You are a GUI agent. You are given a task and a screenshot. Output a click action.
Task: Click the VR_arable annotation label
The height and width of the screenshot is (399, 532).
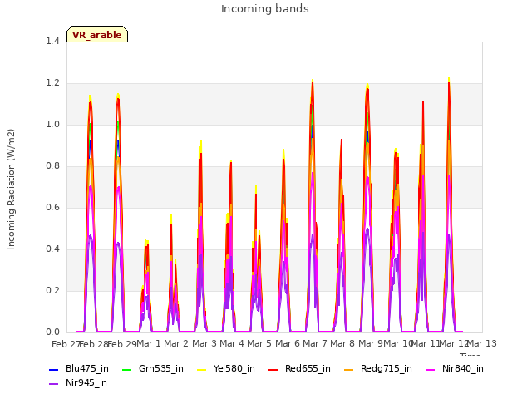[x=97, y=35]
